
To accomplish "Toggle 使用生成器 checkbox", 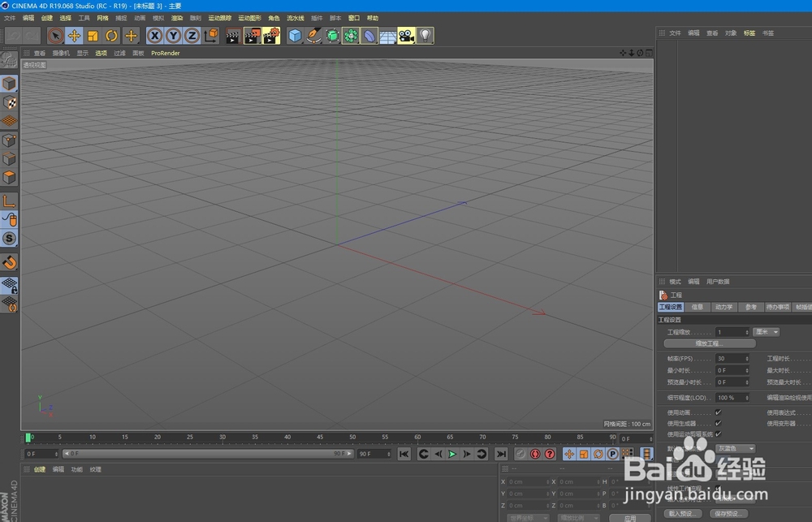I will [719, 423].
